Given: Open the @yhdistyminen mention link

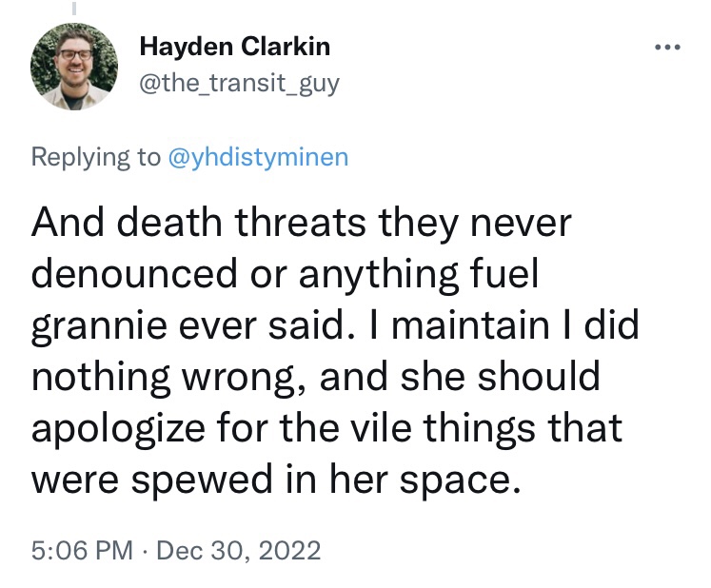Looking at the screenshot, I should pyautogui.click(x=257, y=157).
